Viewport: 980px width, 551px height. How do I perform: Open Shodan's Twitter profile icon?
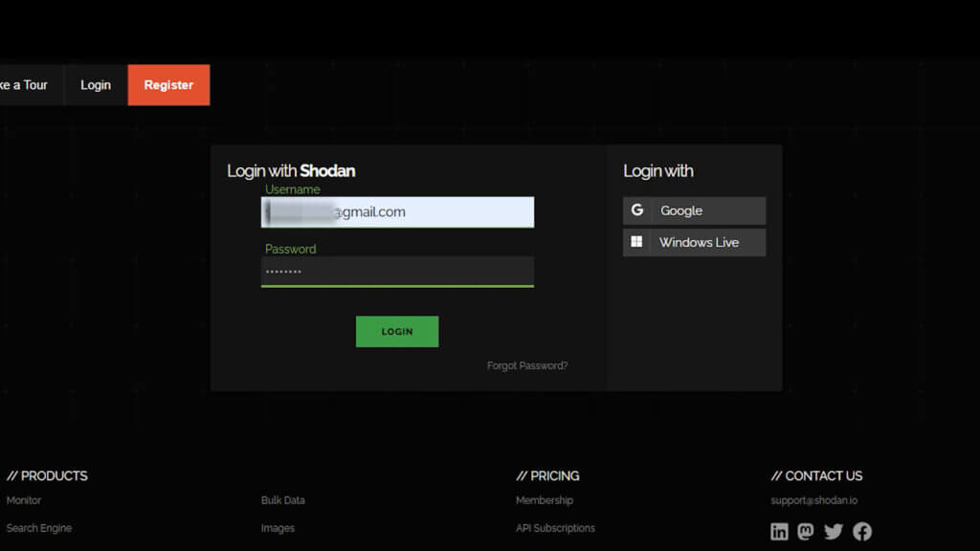(x=834, y=531)
